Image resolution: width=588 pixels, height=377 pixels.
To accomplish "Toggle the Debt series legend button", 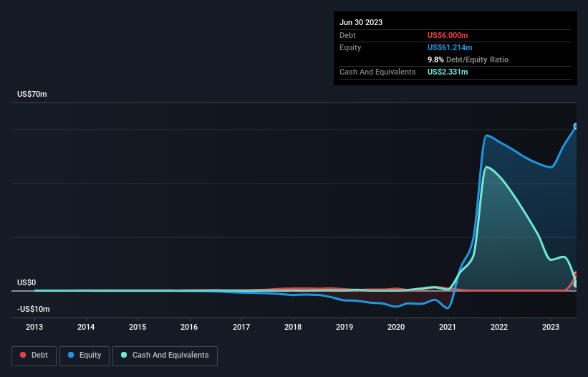I will tap(34, 355).
